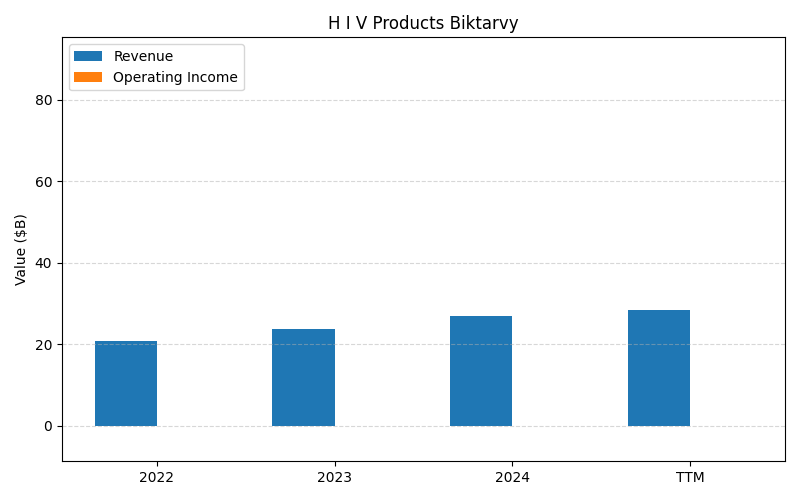
Task: Select the 'Revenue' legend label
Action: click(x=143, y=56)
